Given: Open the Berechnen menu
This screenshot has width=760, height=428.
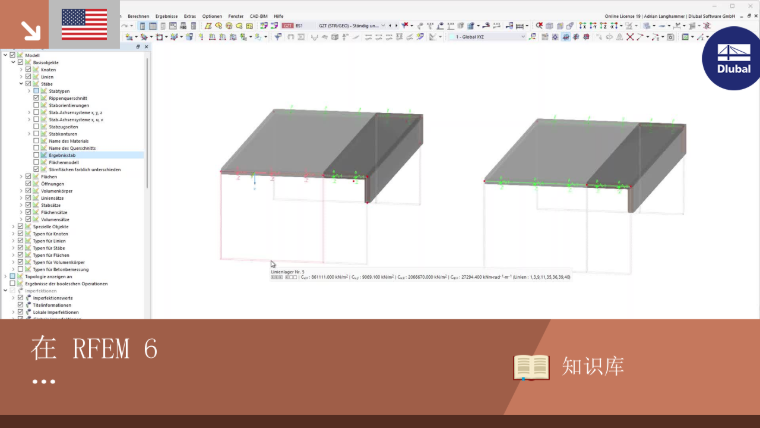Looking at the screenshot, I should pyautogui.click(x=138, y=16).
